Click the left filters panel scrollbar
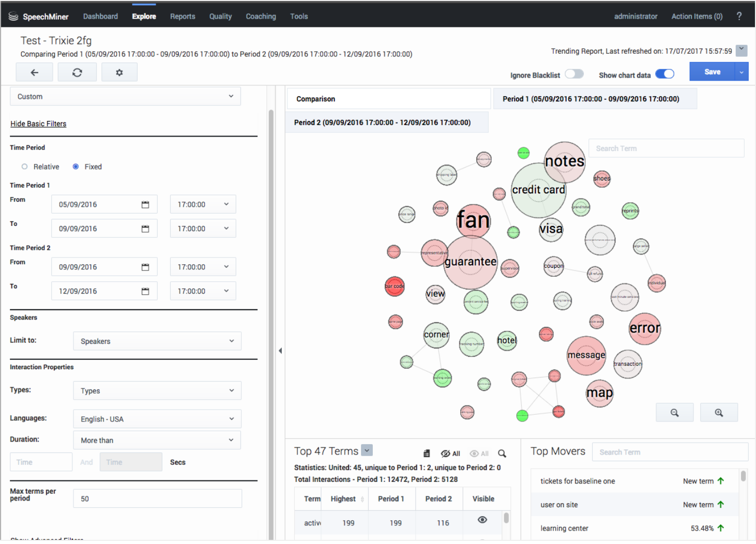This screenshot has height=544, width=756. pyautogui.click(x=271, y=325)
